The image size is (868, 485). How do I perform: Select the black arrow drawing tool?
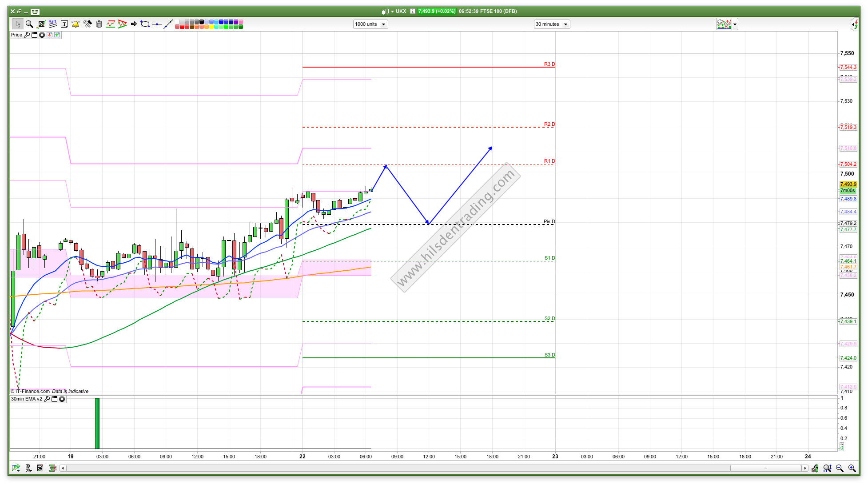click(x=134, y=24)
